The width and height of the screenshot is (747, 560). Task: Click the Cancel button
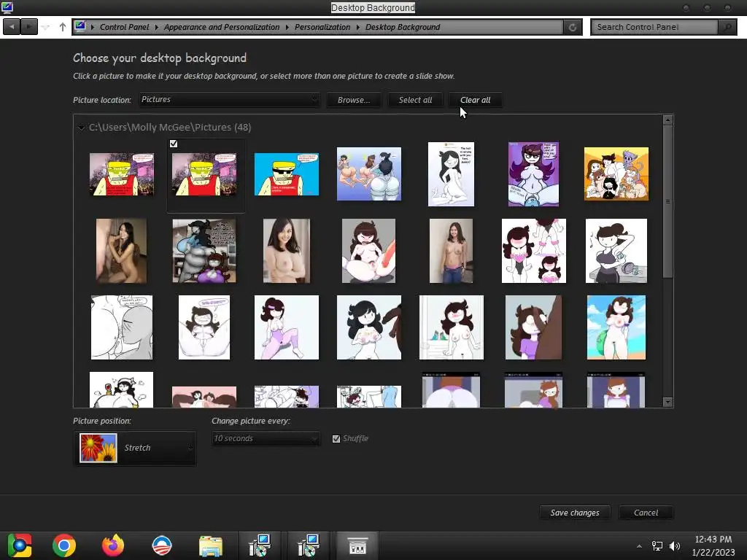[646, 513]
